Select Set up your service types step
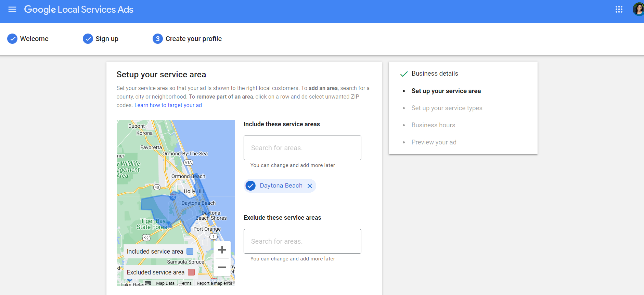 coord(447,108)
